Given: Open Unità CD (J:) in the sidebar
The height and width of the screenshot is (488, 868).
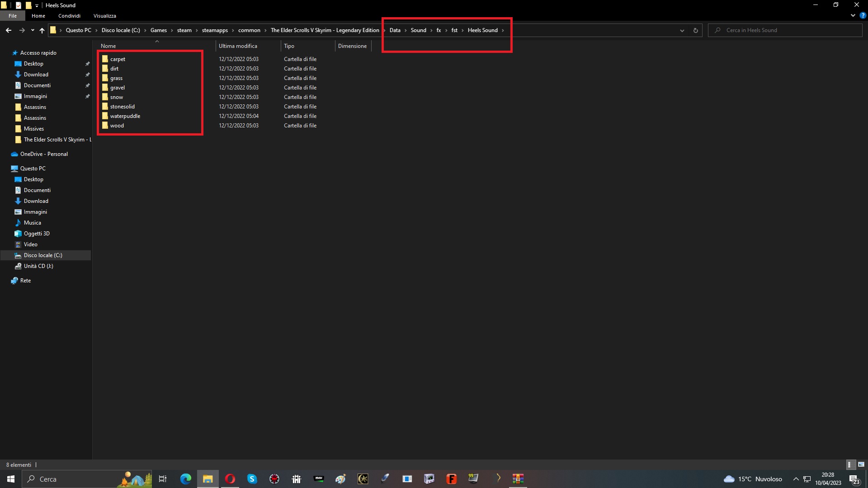Looking at the screenshot, I should (38, 266).
